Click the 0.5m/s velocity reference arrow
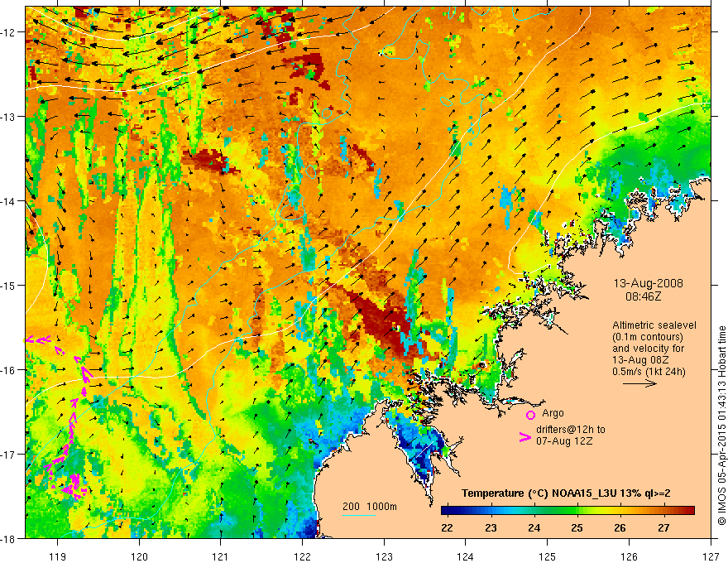The width and height of the screenshot is (728, 563). [x=639, y=383]
